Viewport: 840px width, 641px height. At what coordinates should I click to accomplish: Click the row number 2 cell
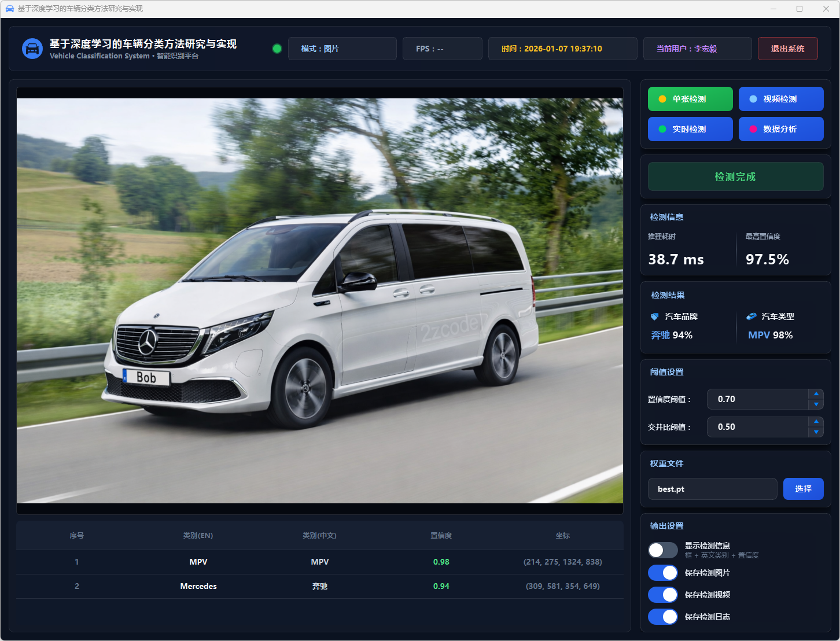77,586
